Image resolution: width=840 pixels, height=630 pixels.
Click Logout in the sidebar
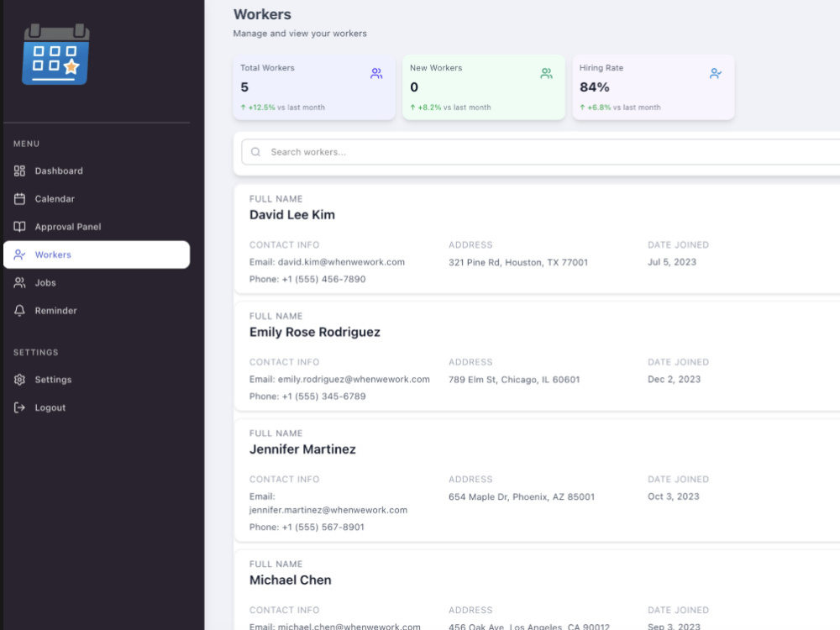[x=97, y=407]
